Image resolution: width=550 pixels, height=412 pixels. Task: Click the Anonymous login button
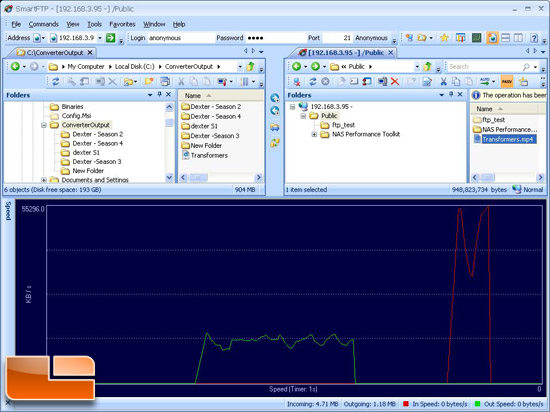coord(371,38)
